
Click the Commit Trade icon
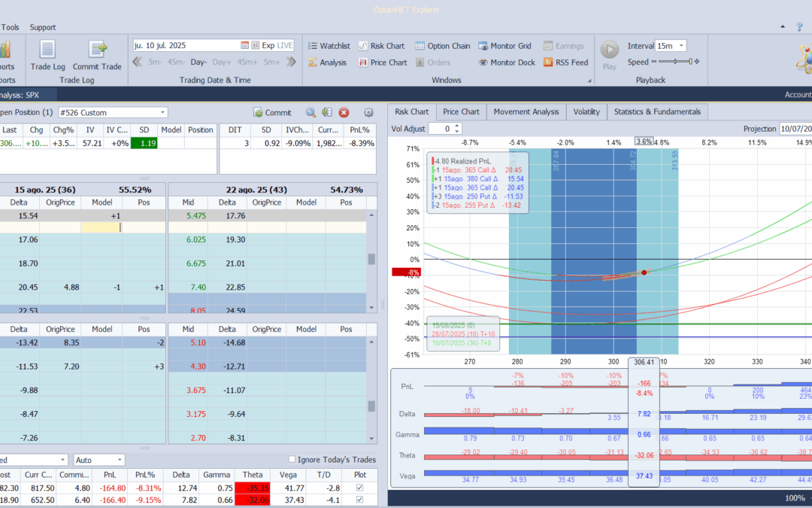(x=97, y=49)
